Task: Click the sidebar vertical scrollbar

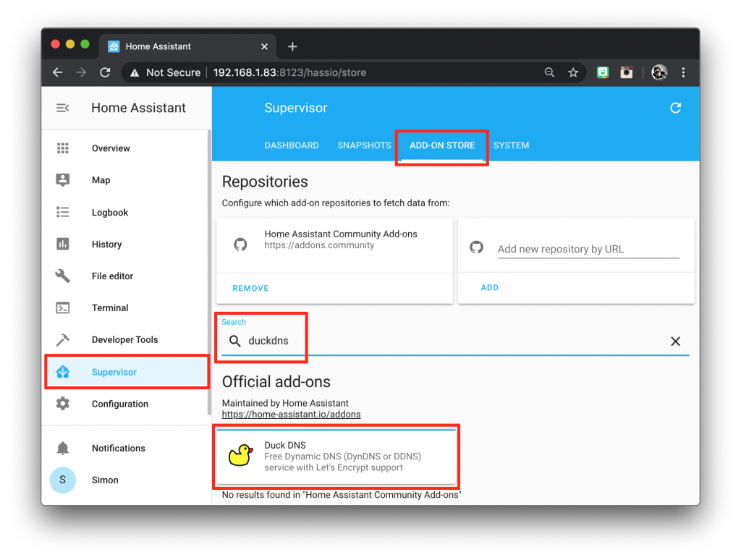Action: [x=209, y=273]
